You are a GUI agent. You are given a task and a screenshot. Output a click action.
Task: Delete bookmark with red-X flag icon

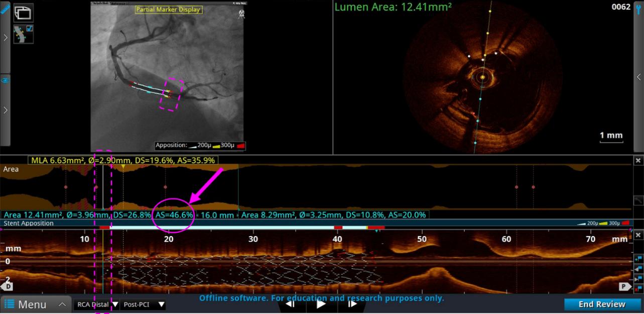[638, 288]
